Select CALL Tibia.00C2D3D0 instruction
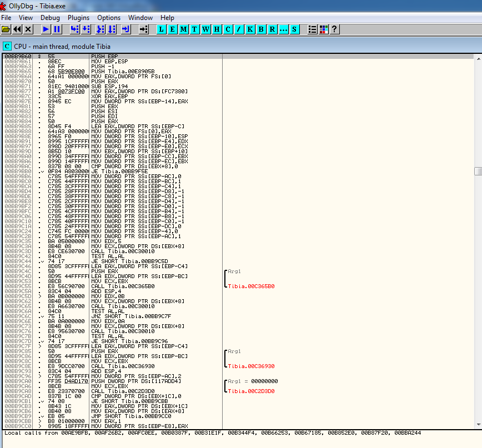Screen dimensions: 482x448 click(123, 391)
